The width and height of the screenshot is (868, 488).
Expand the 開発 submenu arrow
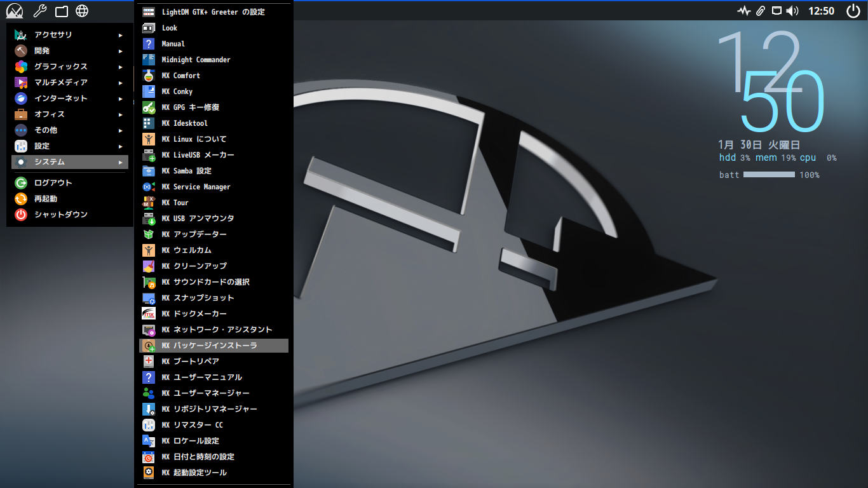point(121,51)
